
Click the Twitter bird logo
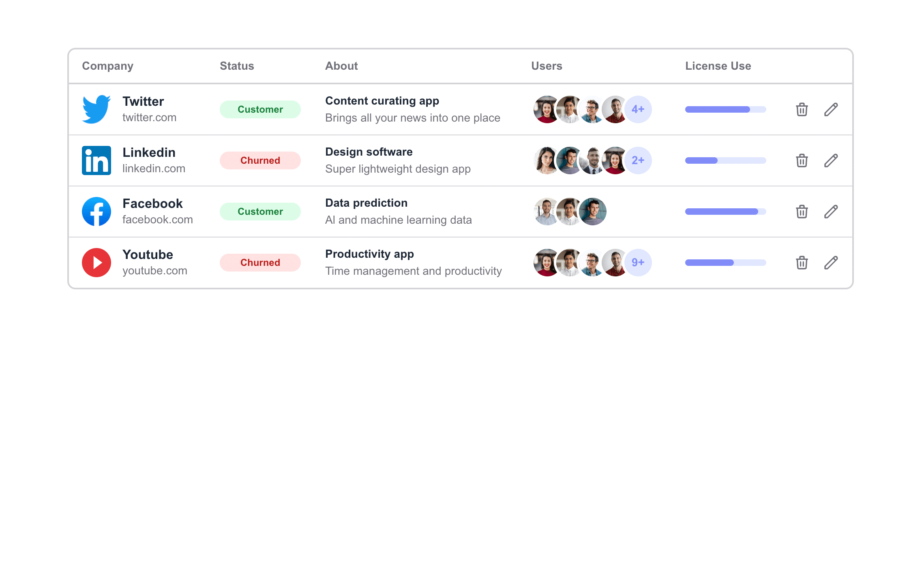point(96,109)
